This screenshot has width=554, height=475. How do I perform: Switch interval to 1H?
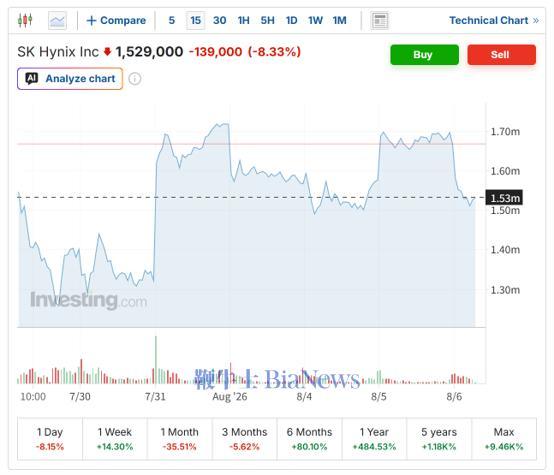pos(243,20)
